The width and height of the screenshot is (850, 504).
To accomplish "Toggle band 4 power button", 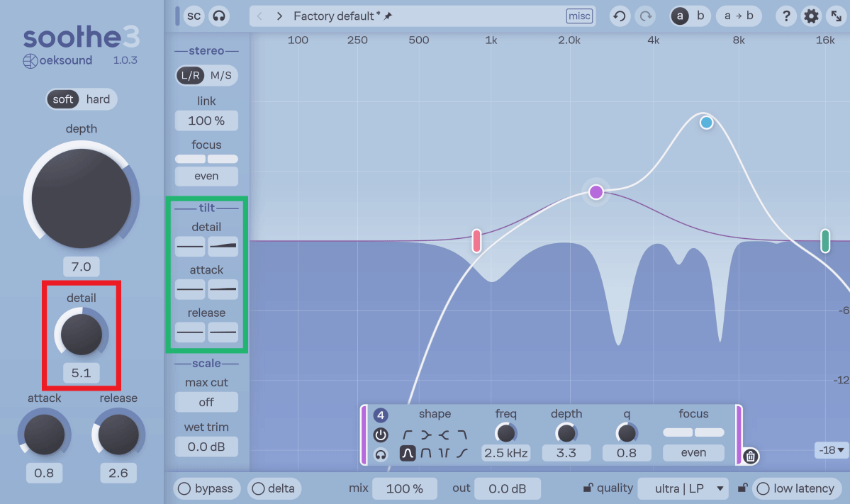I will coord(381,435).
